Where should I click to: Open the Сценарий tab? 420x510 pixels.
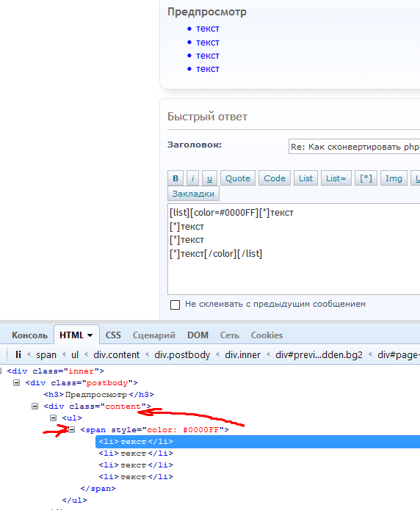[153, 335]
